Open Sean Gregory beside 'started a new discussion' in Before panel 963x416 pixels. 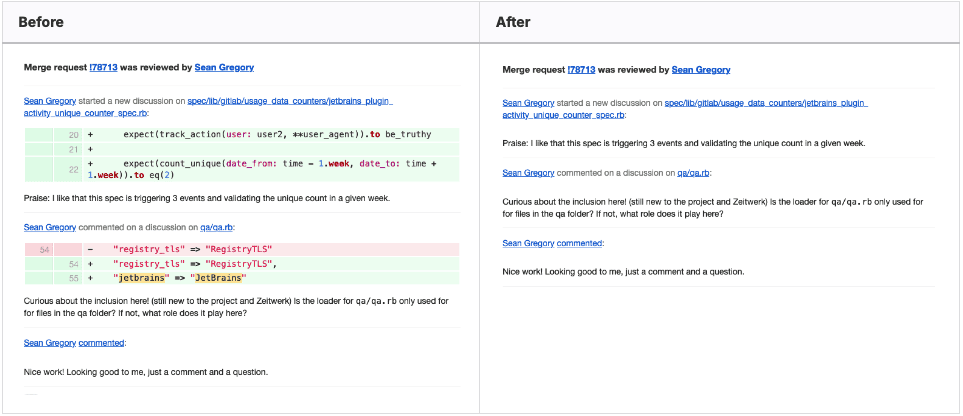50,100
